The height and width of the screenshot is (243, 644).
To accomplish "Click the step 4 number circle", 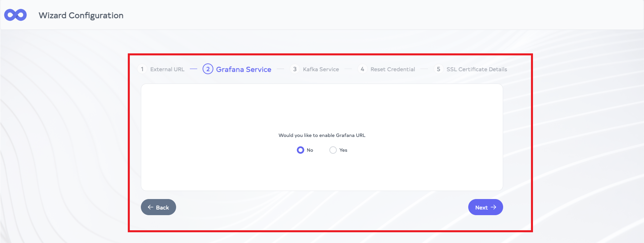I will click(x=362, y=69).
